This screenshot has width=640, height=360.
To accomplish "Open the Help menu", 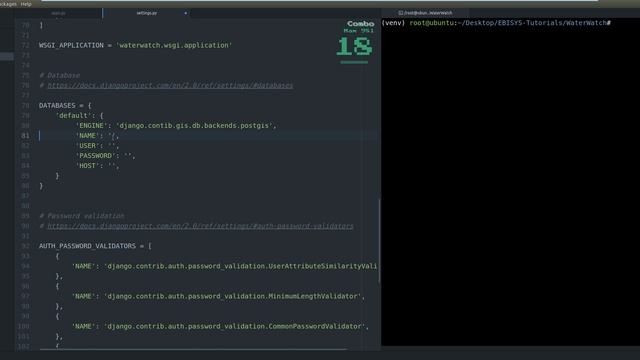I will coord(26,4).
